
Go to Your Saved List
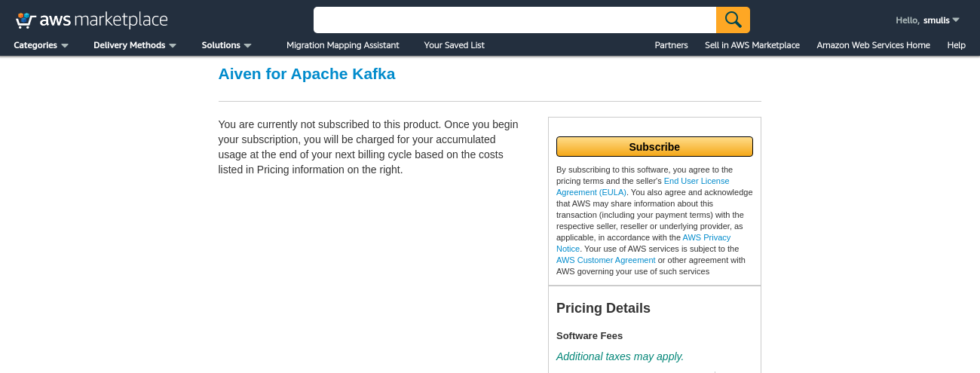pos(454,45)
